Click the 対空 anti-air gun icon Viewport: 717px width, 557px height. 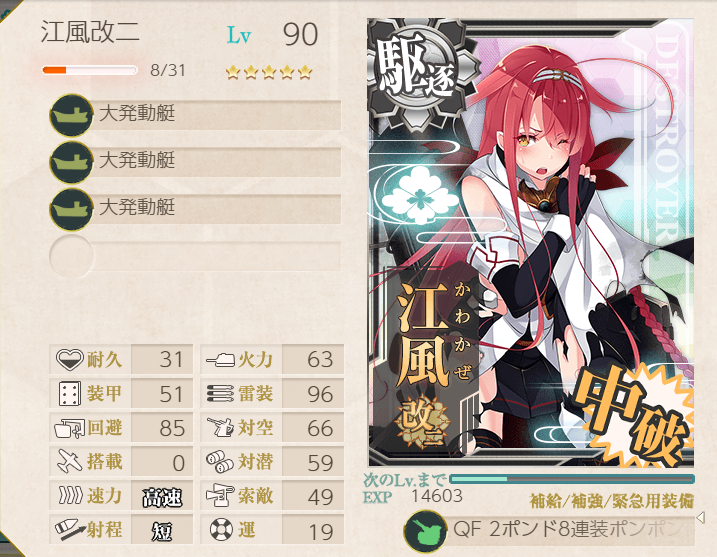coord(221,427)
